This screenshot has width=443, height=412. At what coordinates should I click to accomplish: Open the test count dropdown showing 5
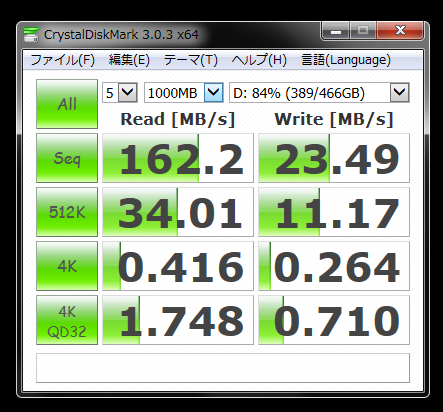120,93
